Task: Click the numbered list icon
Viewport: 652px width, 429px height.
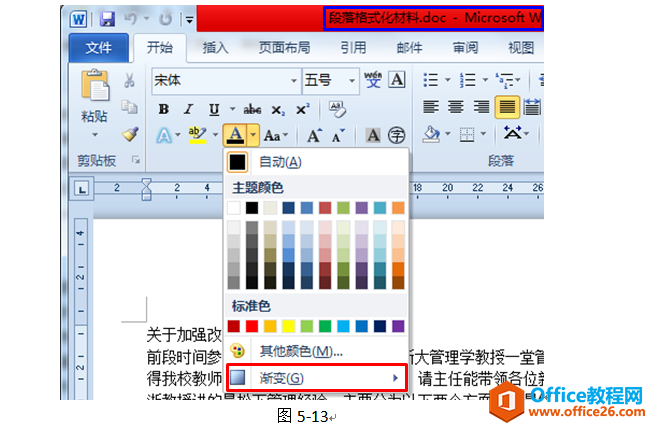Action: tap(467, 79)
